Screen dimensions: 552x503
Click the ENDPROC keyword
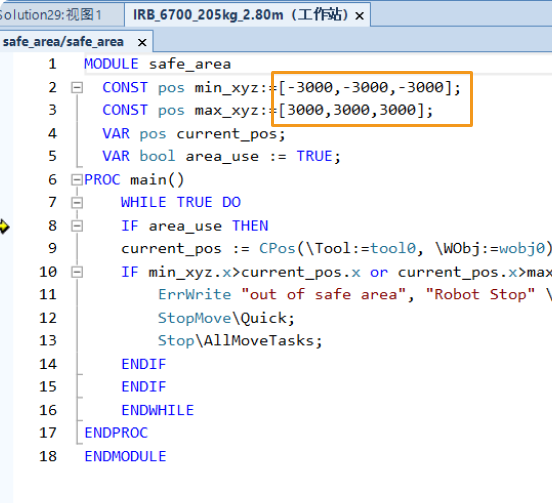[x=116, y=433]
